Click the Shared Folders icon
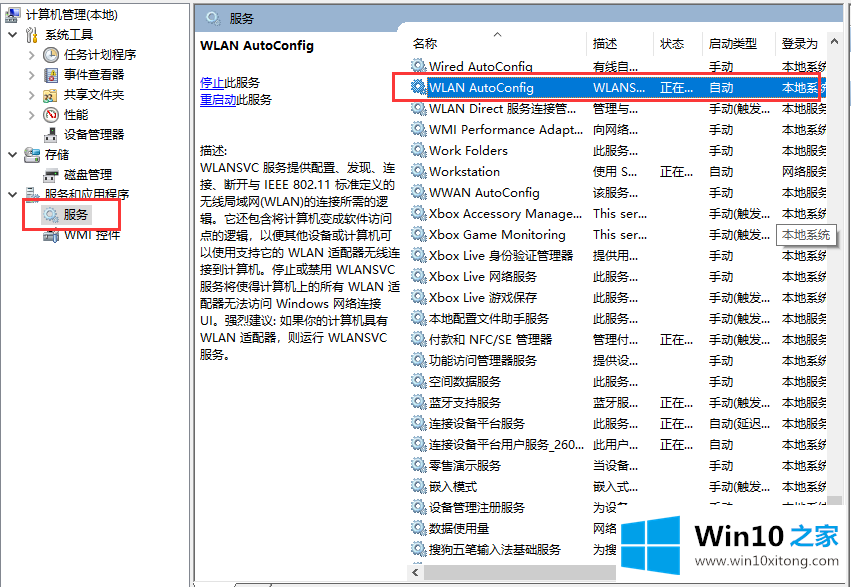851x587 pixels. pos(50,95)
